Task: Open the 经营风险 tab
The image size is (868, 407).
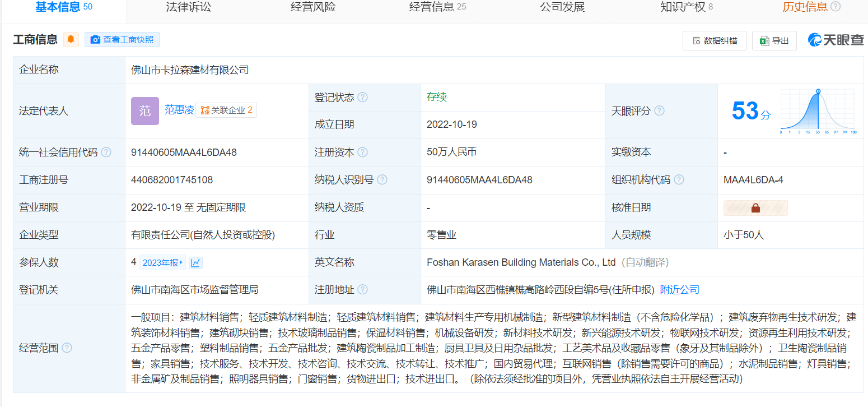Action: tap(313, 7)
